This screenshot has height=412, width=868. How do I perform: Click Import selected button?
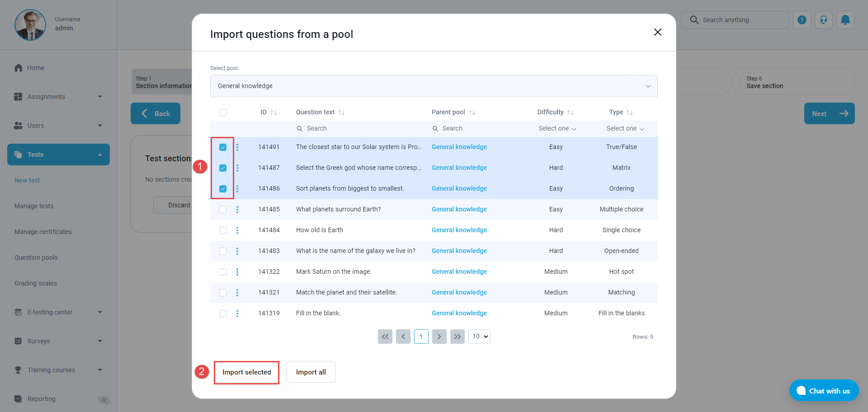pyautogui.click(x=246, y=372)
